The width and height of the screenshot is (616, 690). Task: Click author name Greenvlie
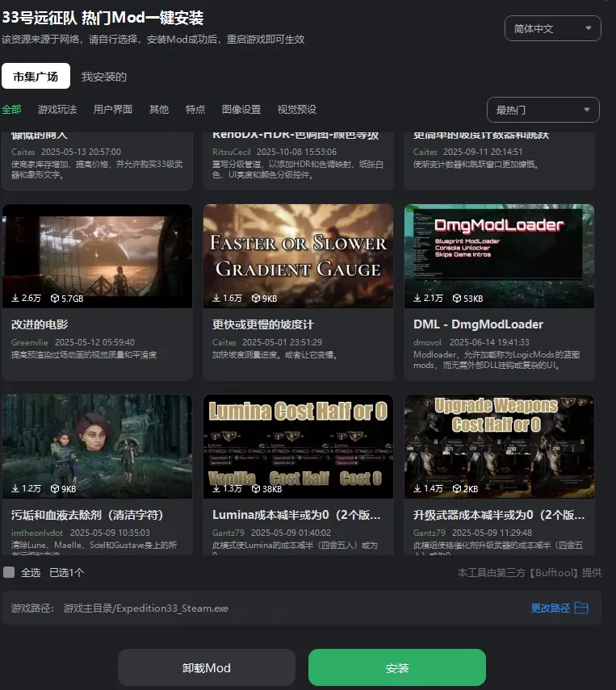(30, 342)
